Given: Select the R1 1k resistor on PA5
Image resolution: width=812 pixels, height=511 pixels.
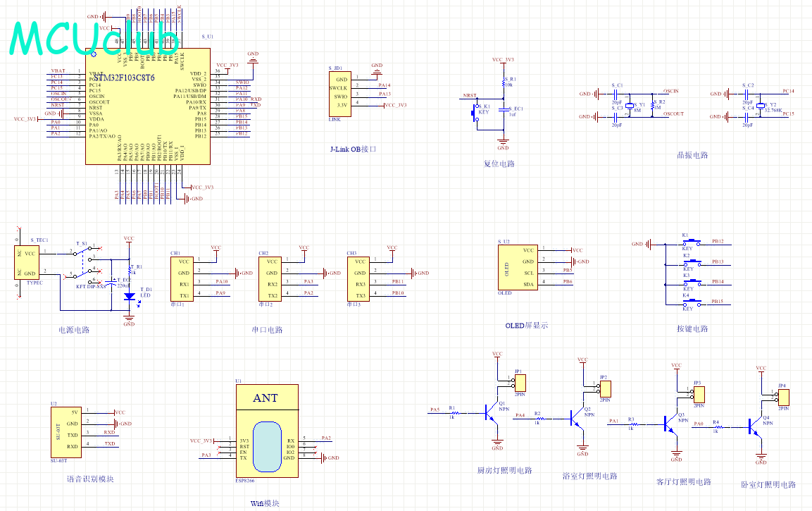Looking at the screenshot, I should point(455,413).
